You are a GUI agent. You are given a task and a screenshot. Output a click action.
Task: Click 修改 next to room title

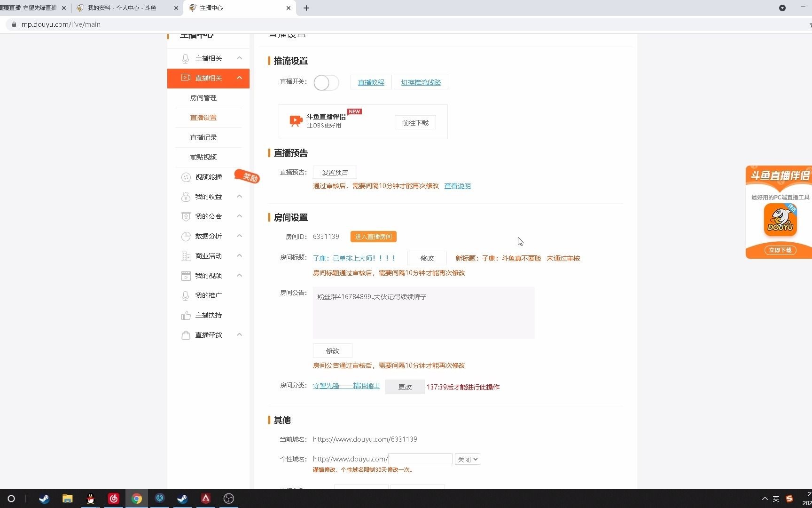tap(427, 258)
